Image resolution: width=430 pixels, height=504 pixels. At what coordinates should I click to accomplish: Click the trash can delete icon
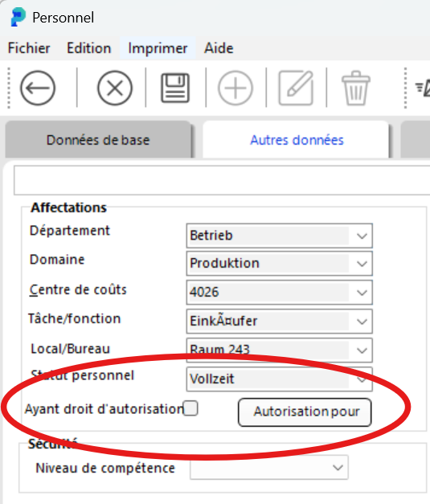coord(356,88)
